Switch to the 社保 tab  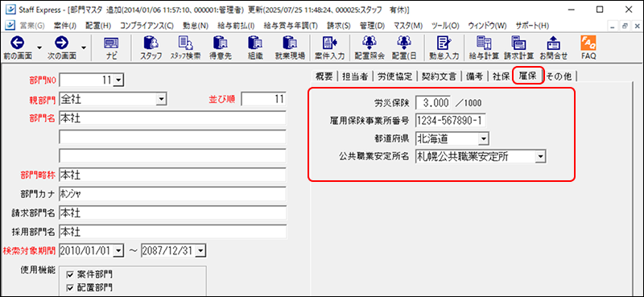click(501, 76)
